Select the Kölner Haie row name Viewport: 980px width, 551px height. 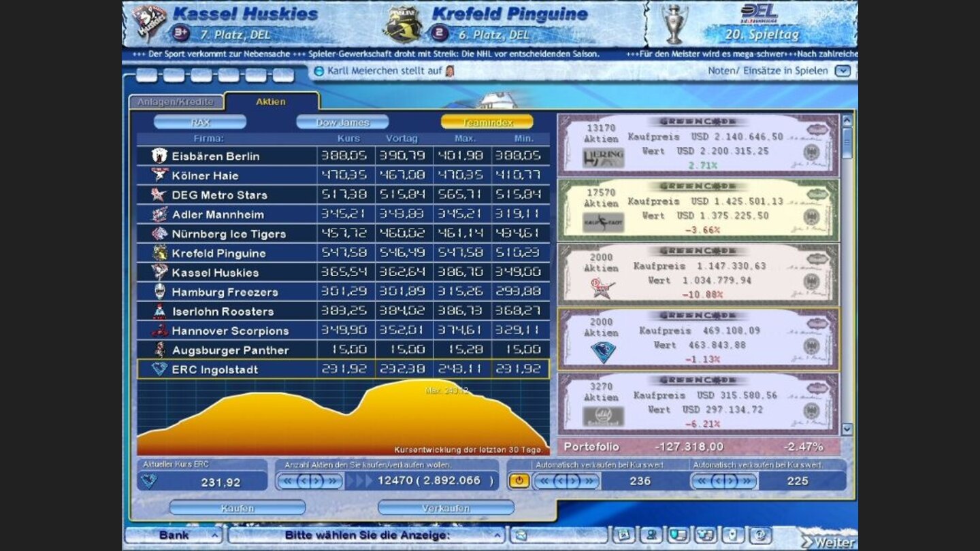coord(205,176)
